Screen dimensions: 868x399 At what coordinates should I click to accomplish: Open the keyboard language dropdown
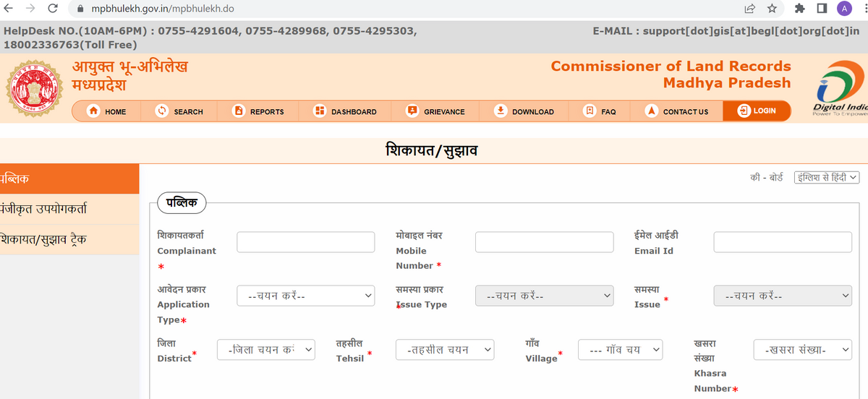(826, 177)
